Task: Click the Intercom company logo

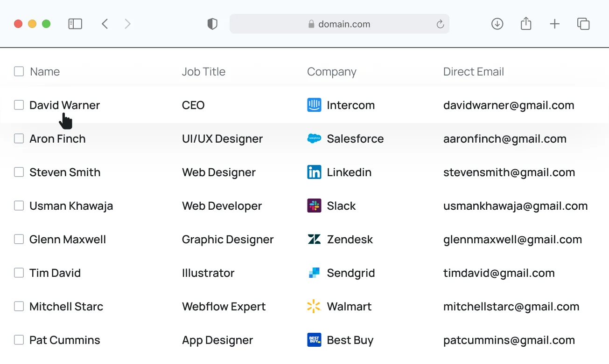Action: pyautogui.click(x=314, y=105)
